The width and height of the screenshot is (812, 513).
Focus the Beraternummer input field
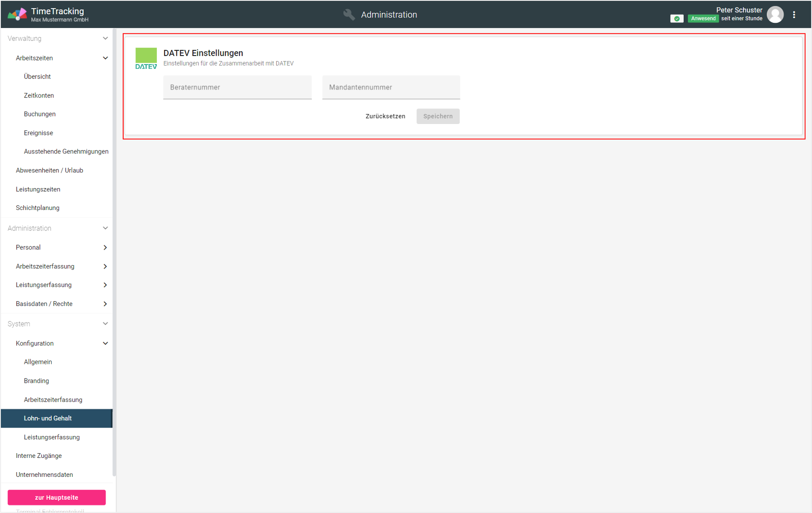(237, 87)
